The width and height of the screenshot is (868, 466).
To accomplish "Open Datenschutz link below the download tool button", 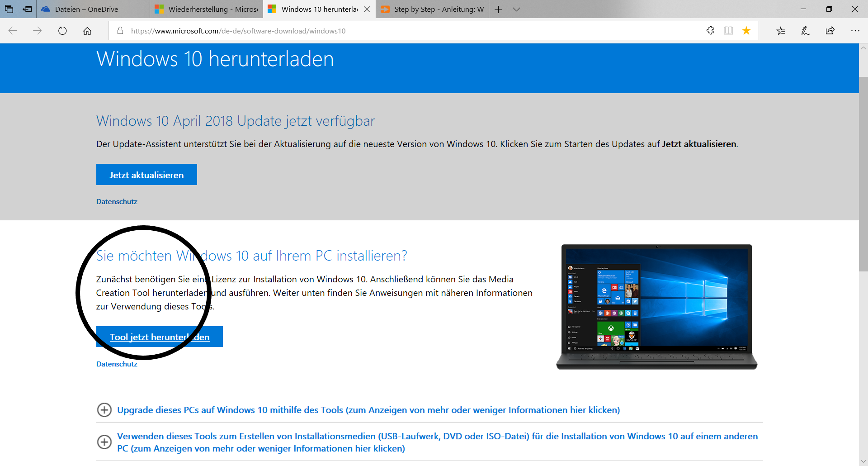I will (117, 364).
